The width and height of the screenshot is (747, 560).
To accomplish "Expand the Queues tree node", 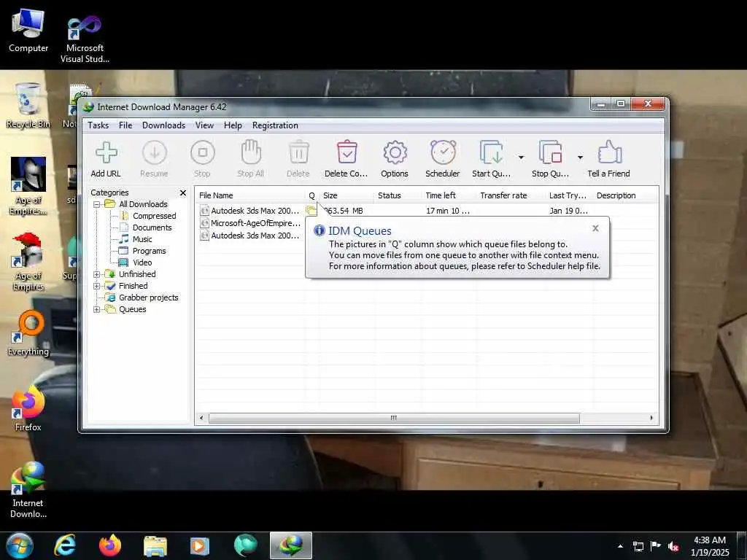I will [x=97, y=309].
